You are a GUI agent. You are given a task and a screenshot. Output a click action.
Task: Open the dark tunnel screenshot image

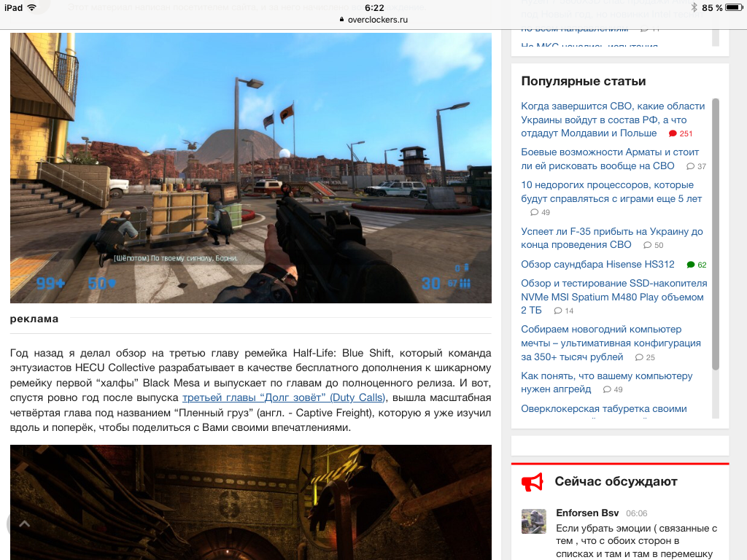pos(251,502)
